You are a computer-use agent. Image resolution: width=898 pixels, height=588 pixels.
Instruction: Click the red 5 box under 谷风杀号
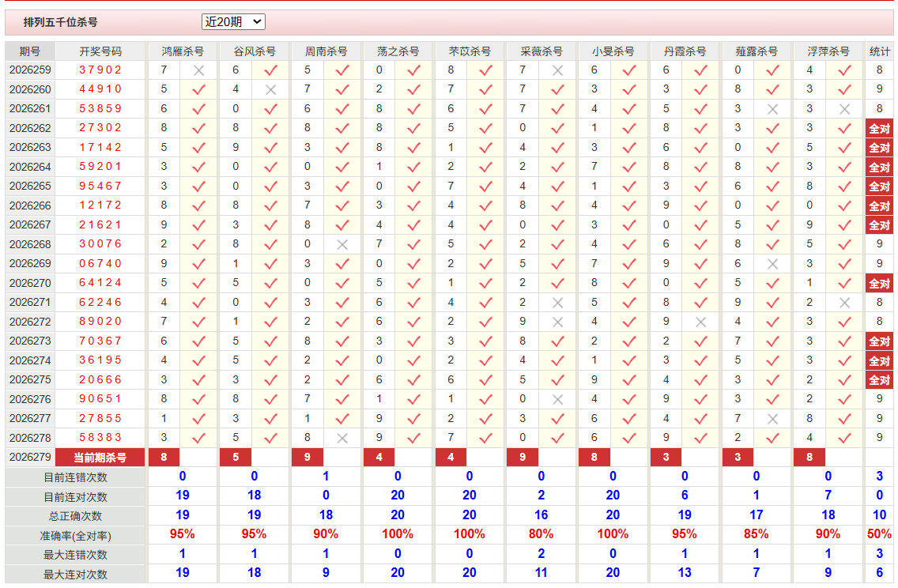click(236, 458)
